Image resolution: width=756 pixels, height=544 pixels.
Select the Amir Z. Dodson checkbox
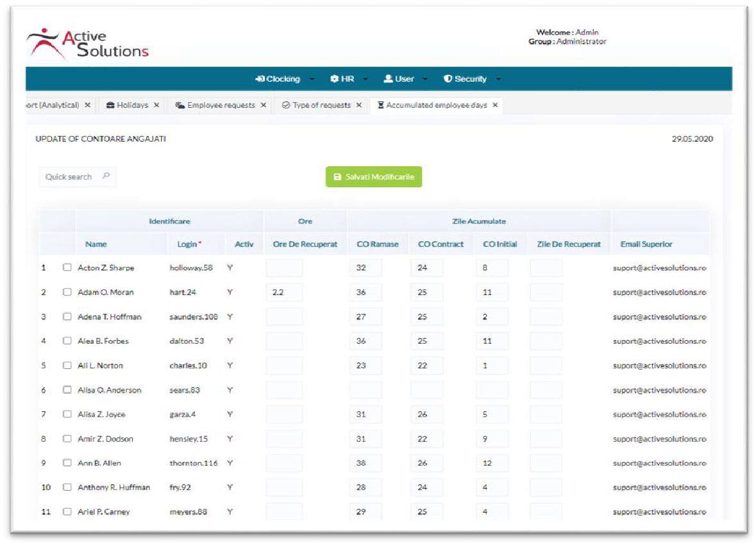click(67, 438)
